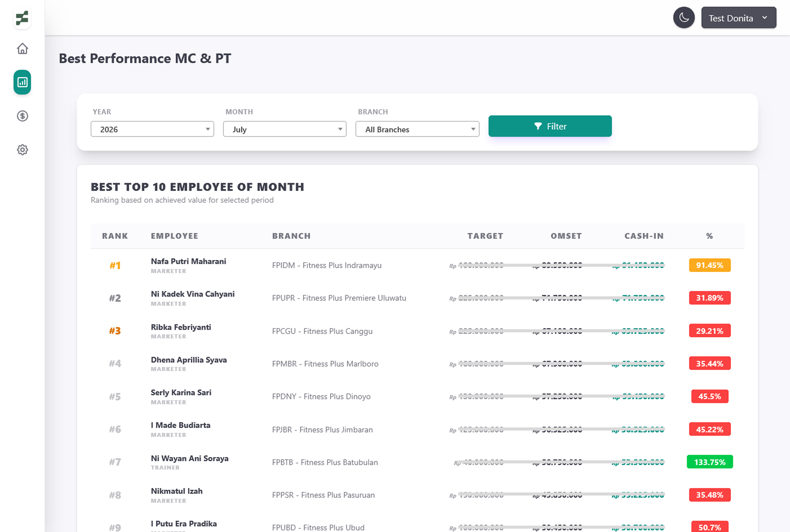
Task: Click the % column header
Action: click(x=710, y=236)
